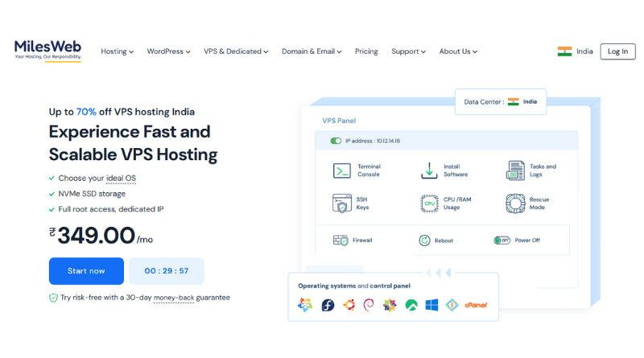Screen dimensions: 644x358
Task: Click the MilesWeb logo
Action: pyautogui.click(x=47, y=51)
